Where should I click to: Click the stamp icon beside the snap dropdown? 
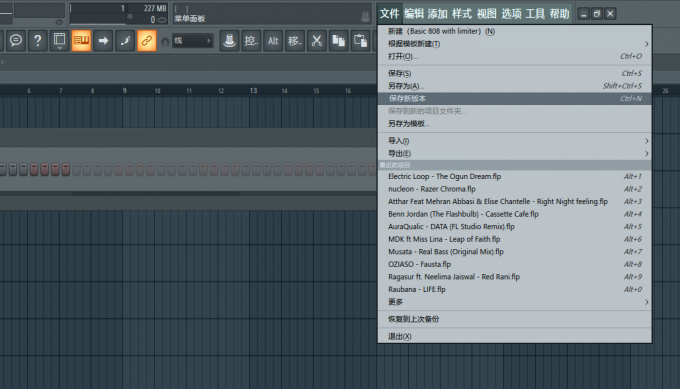click(x=229, y=41)
